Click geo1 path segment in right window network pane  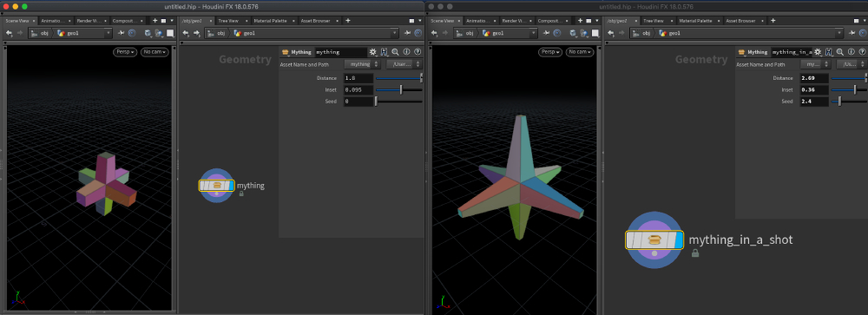pyautogui.click(x=670, y=33)
